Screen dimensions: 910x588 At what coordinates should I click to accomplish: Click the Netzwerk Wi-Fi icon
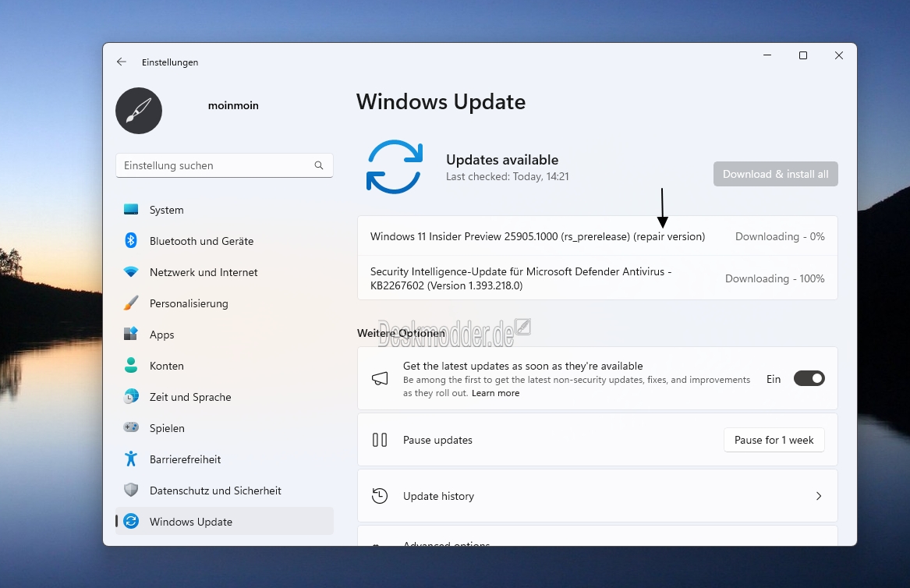(131, 271)
